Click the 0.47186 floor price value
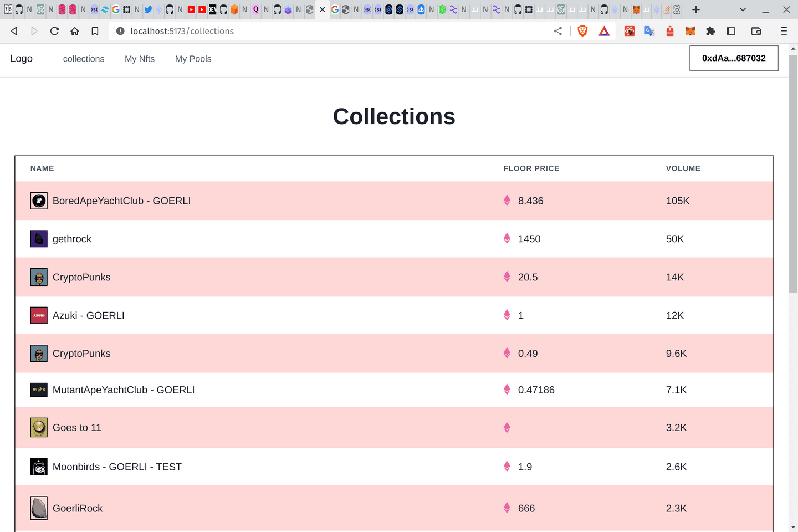This screenshot has height=532, width=798. [536, 390]
